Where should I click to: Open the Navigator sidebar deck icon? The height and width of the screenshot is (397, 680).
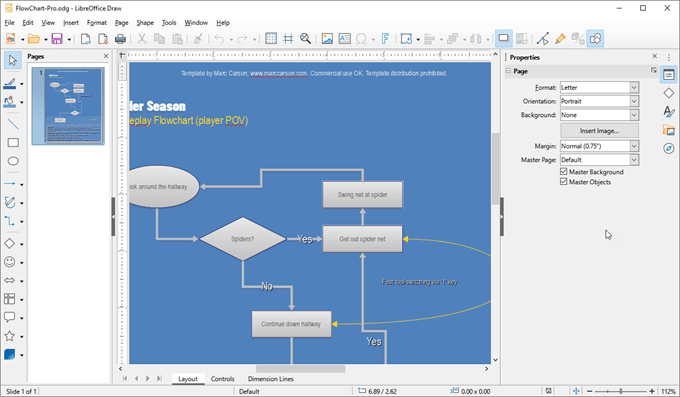click(x=669, y=148)
